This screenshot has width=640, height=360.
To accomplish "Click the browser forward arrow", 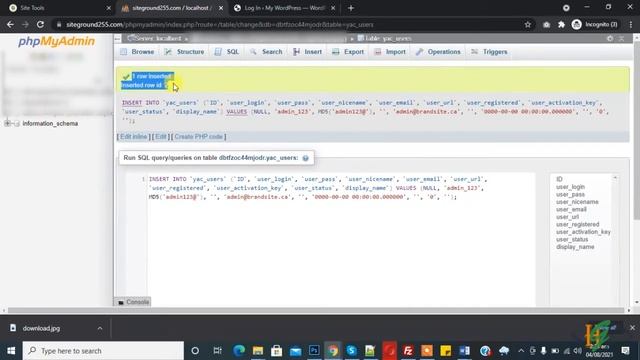I will 25,24.
